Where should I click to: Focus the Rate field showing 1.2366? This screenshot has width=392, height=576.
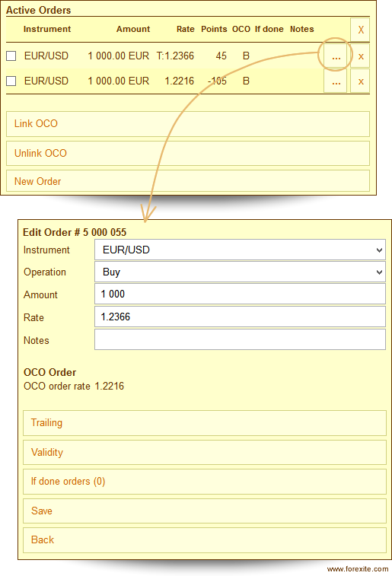[240, 317]
